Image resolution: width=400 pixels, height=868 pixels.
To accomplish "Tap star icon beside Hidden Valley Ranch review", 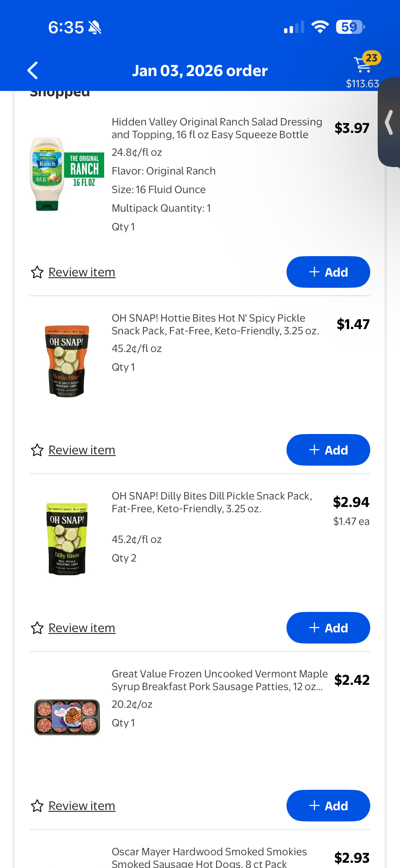I will (37, 272).
